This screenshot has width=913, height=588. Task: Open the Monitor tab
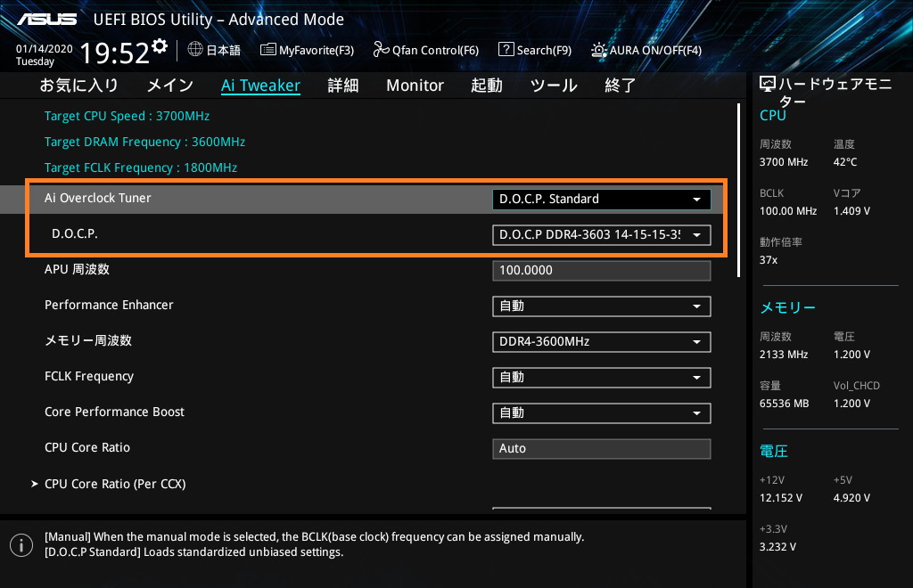pos(415,86)
